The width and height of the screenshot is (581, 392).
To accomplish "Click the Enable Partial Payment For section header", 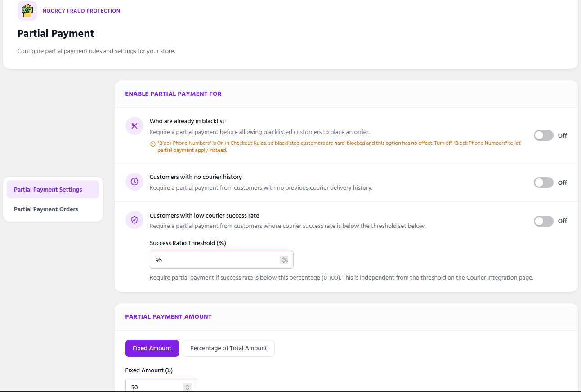I will [x=174, y=94].
